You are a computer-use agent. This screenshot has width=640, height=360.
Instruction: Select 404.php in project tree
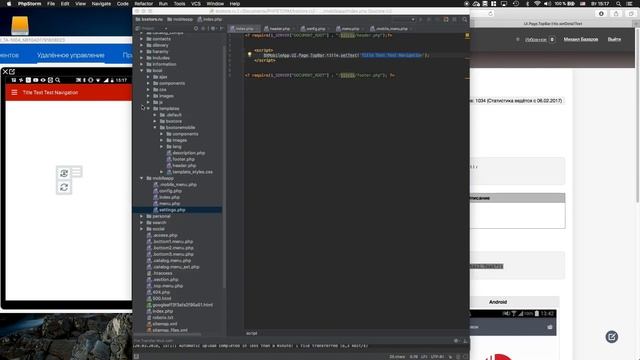pos(161,292)
